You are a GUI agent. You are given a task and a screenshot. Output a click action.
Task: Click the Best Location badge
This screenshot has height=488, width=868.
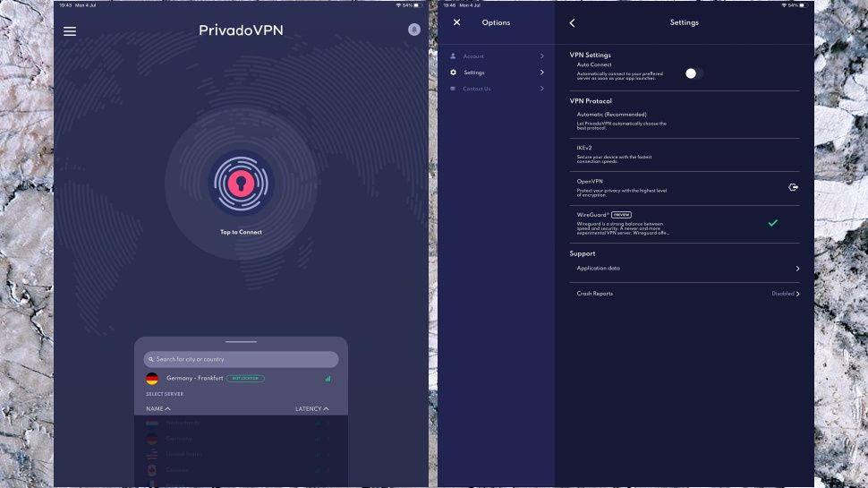(245, 379)
